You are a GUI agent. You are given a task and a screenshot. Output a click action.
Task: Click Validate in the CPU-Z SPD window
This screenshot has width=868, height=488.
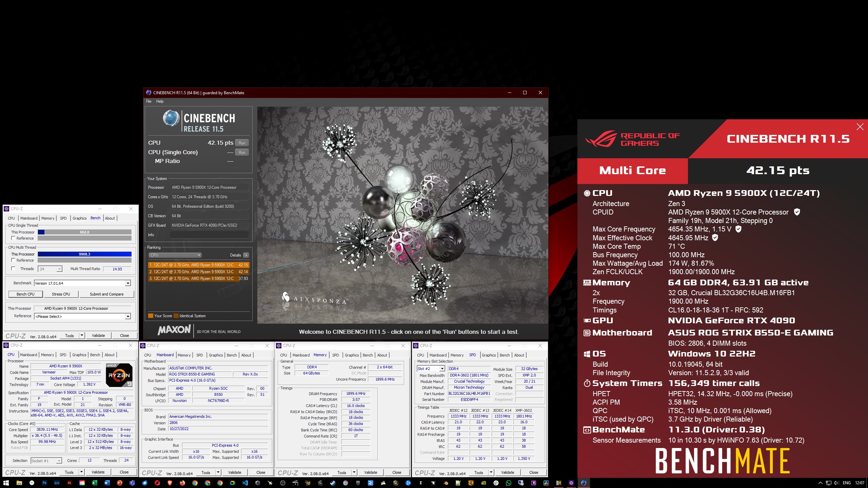point(507,472)
